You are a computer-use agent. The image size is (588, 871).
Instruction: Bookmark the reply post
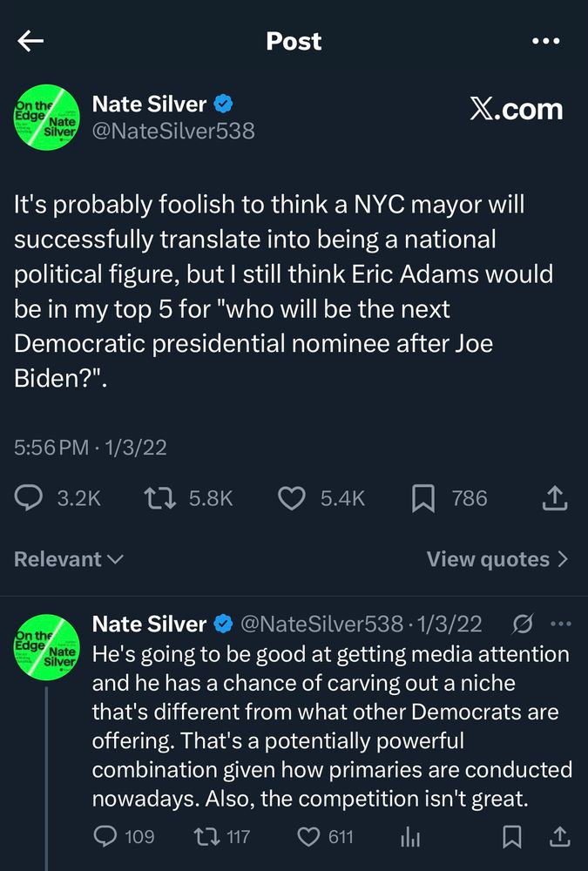coord(512,837)
